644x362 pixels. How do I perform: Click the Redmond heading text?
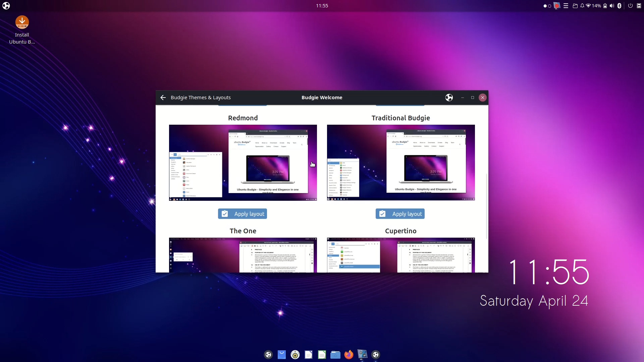tap(243, 118)
